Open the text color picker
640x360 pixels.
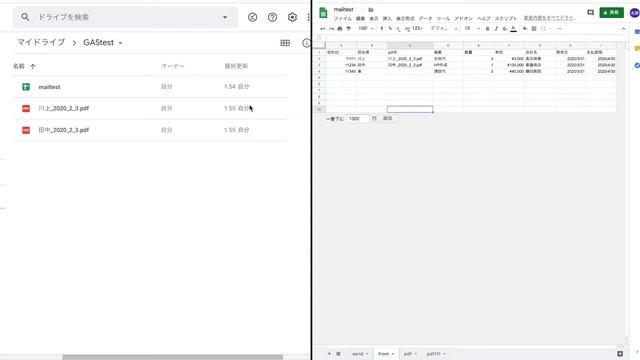click(x=513, y=29)
